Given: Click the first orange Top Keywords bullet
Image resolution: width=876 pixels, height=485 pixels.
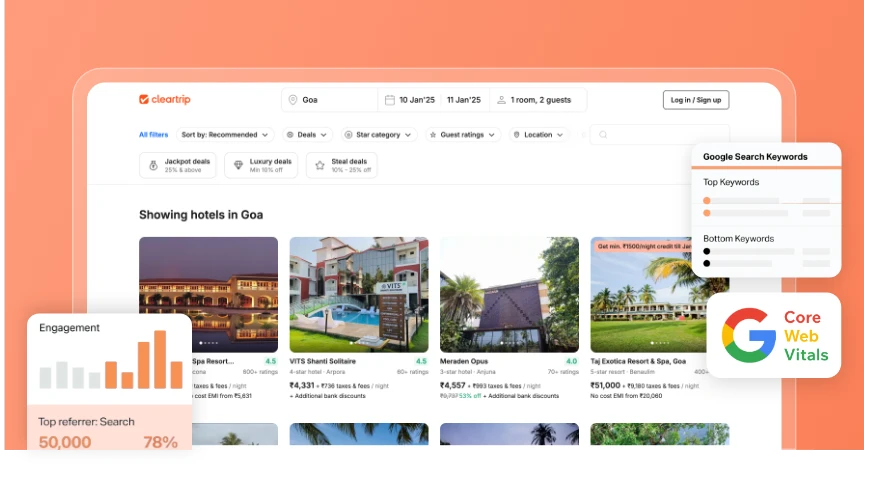Looking at the screenshot, I should (x=707, y=201).
